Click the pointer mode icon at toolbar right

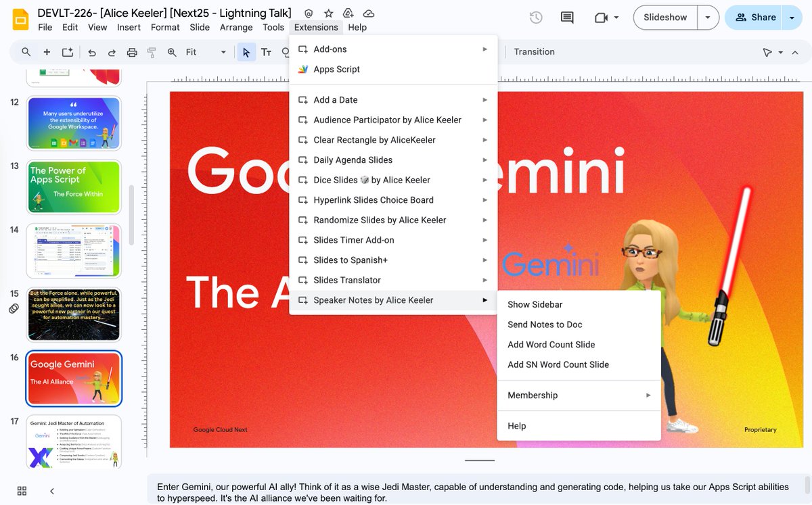tap(767, 52)
